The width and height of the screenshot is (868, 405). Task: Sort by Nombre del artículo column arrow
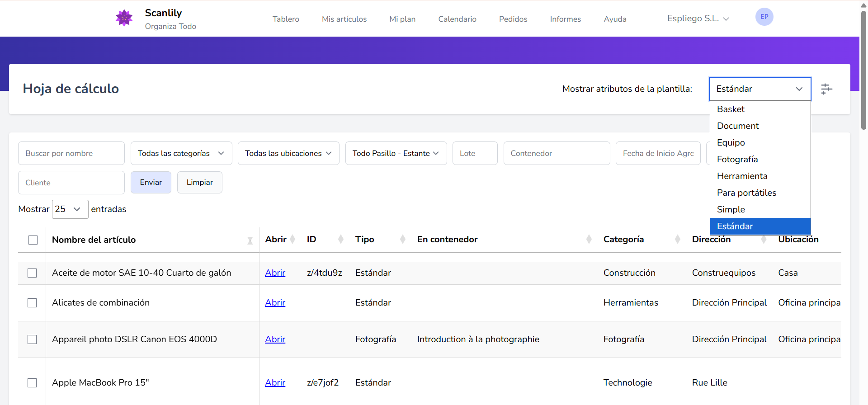[x=250, y=240]
